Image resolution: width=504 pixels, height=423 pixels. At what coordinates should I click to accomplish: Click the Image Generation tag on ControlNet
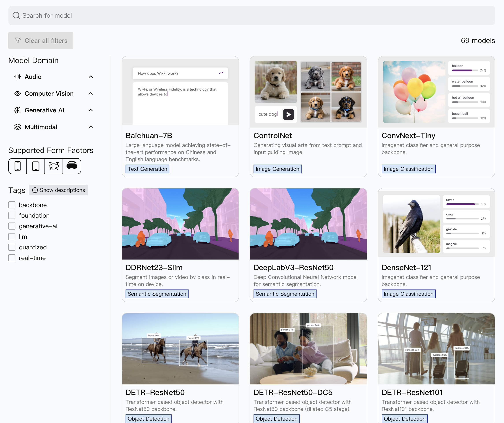(277, 169)
